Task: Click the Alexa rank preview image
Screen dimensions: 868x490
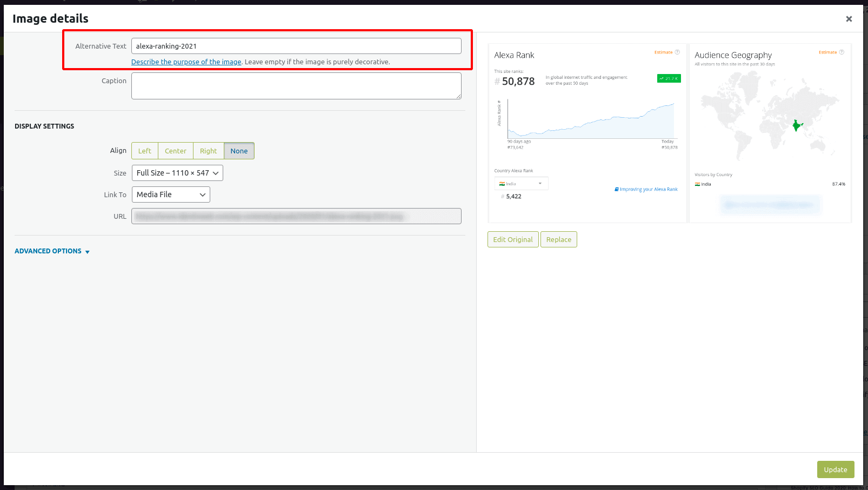Action: [670, 133]
